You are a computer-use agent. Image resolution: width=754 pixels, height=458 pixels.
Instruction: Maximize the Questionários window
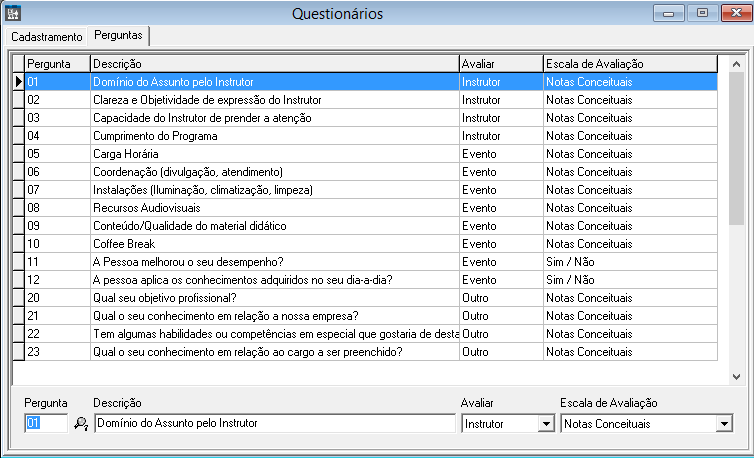(703, 13)
